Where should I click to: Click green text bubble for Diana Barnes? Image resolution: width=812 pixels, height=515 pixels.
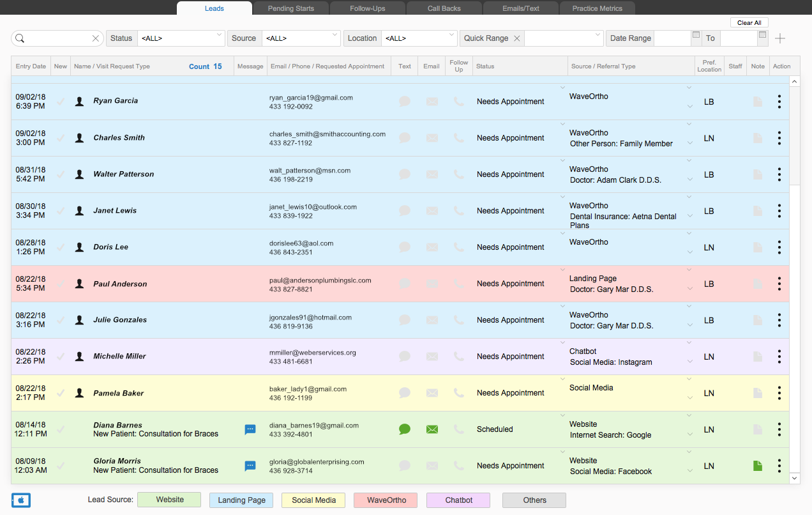pyautogui.click(x=405, y=429)
